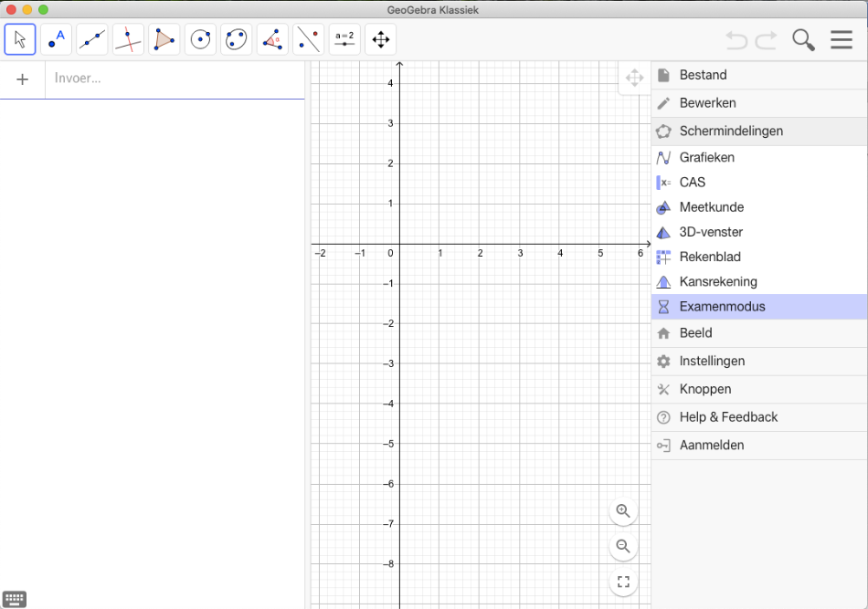Select the Angle tool

click(x=272, y=39)
